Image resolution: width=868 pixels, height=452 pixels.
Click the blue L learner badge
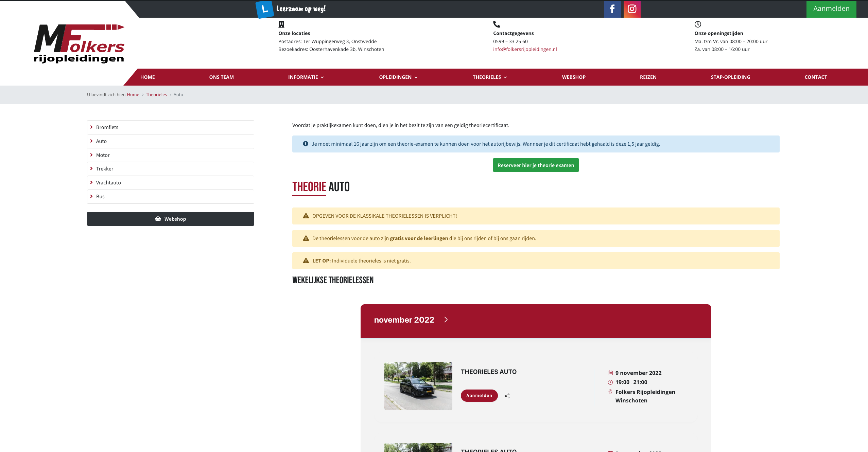tap(264, 9)
